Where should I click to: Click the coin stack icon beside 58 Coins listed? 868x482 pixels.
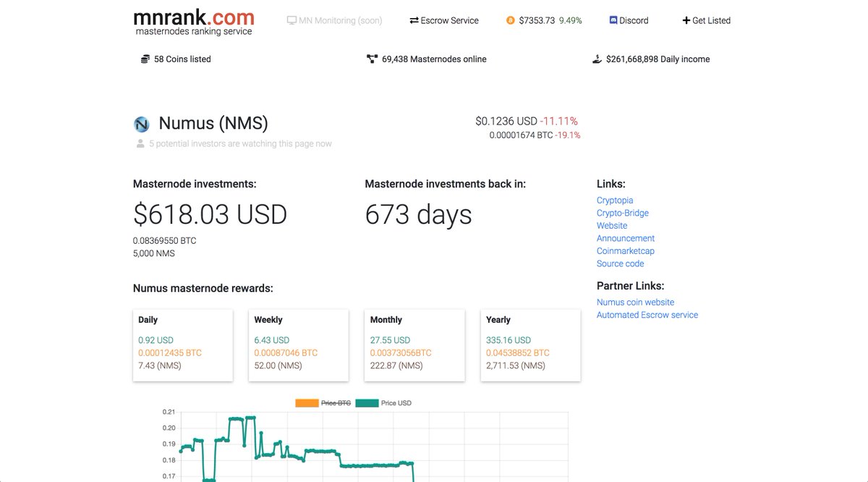[145, 59]
